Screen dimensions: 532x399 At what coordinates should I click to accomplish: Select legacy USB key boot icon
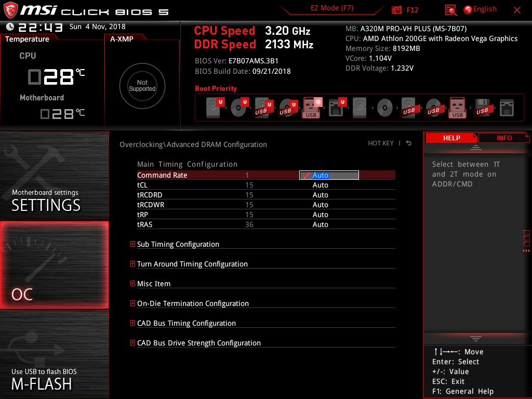[457, 108]
